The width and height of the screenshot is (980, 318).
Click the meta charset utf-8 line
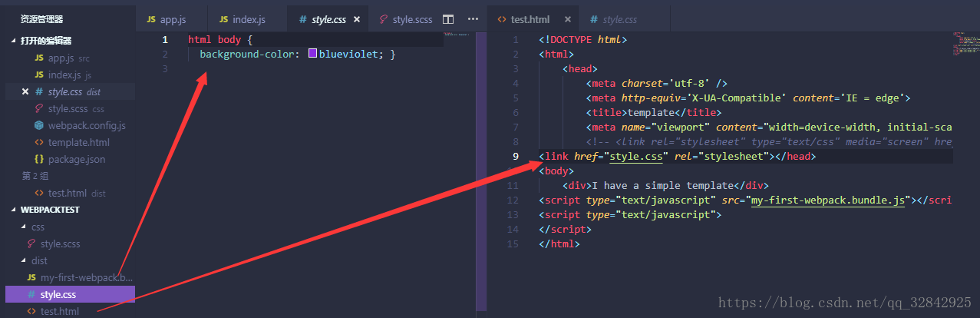656,84
